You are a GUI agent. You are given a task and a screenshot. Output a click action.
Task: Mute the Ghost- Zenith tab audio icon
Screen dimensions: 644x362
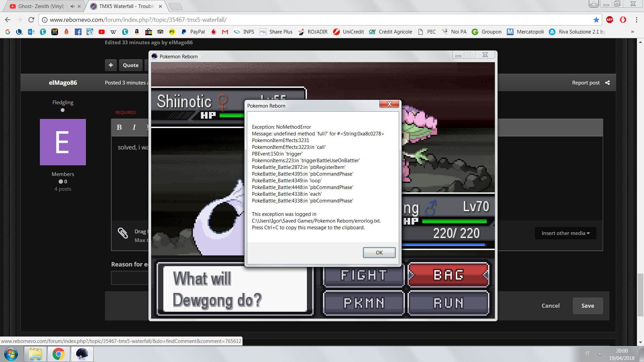(x=72, y=6)
